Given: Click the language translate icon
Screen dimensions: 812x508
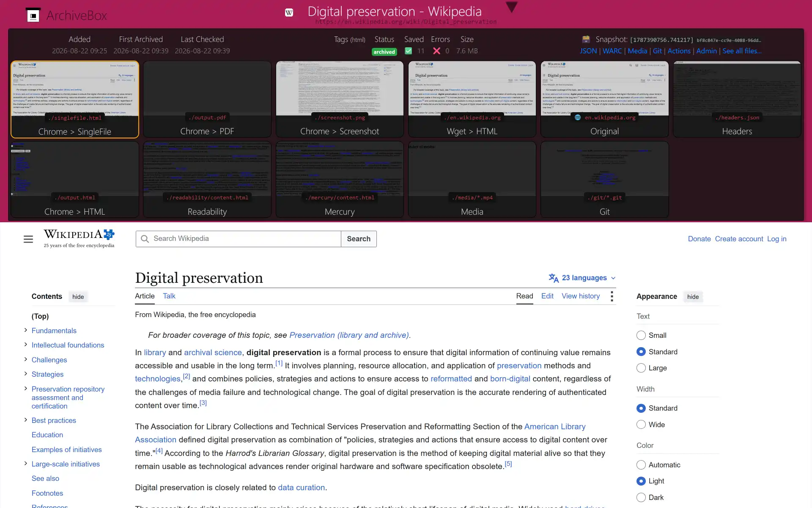Looking at the screenshot, I should (554, 278).
